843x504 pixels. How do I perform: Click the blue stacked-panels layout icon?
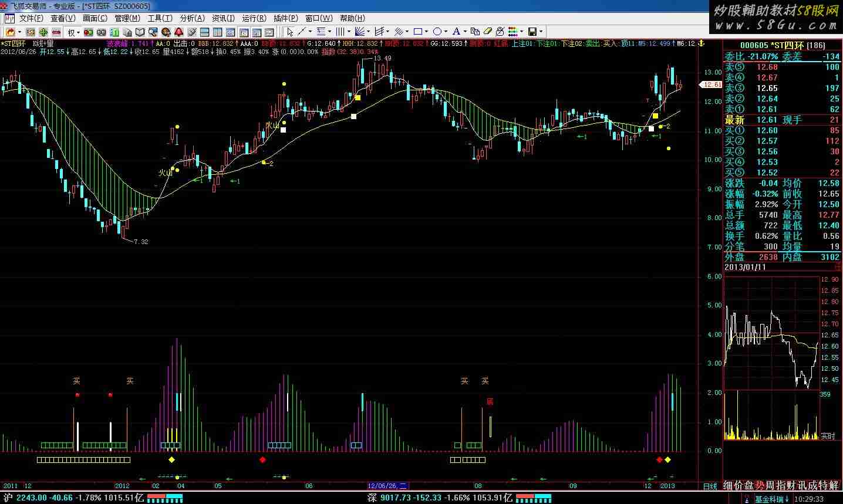(x=204, y=32)
